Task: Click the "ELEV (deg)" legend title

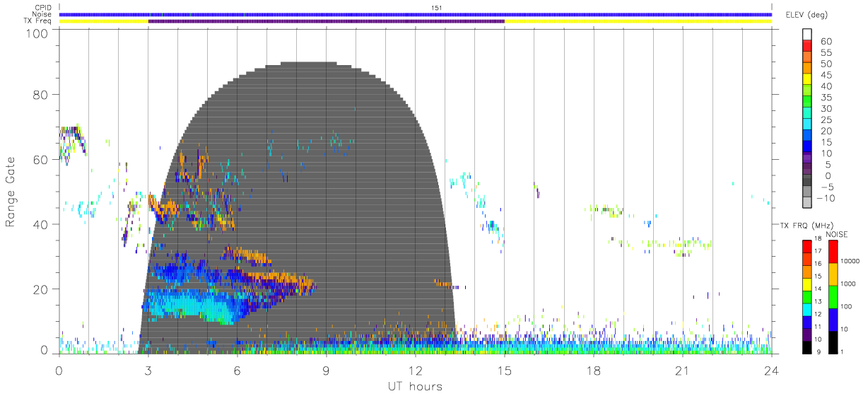Action: [808, 14]
